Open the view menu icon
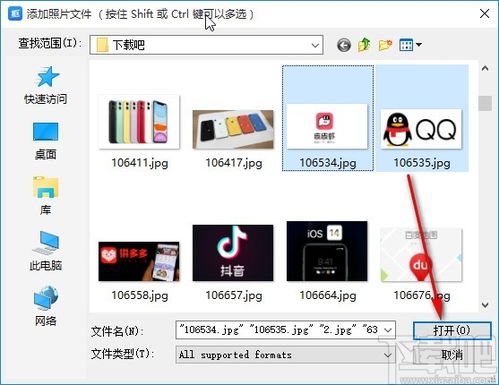This screenshot has height=385, width=499. [410, 45]
